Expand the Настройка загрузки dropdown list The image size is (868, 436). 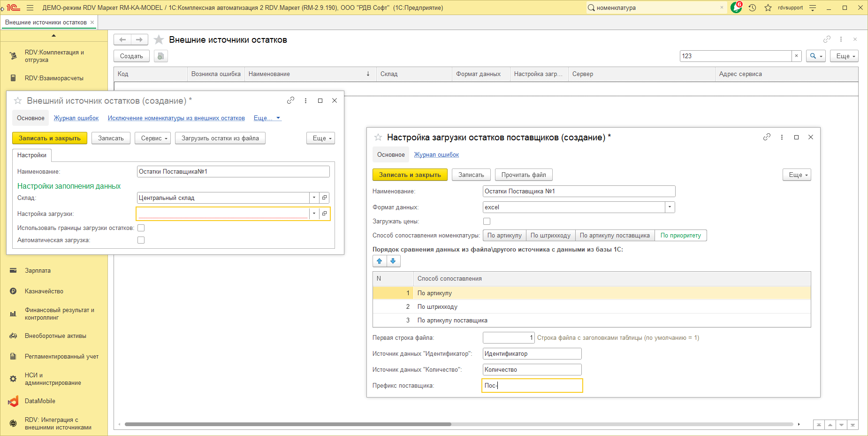(x=314, y=214)
